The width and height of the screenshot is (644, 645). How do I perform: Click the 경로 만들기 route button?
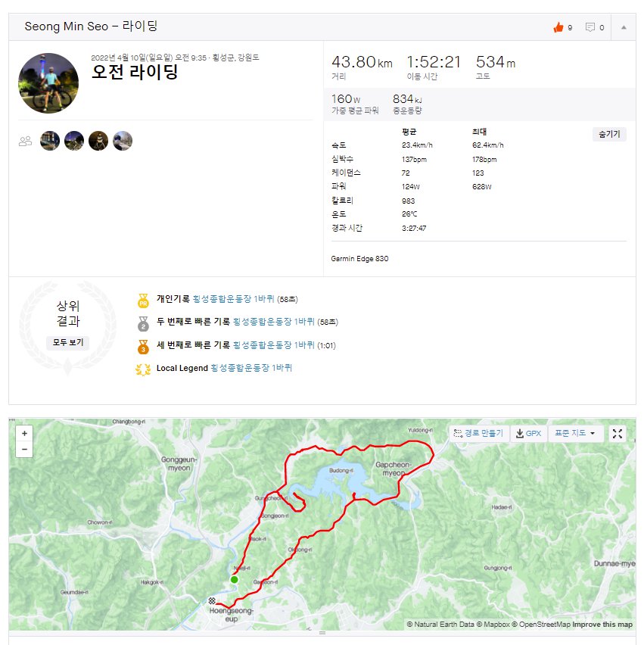[x=478, y=433]
